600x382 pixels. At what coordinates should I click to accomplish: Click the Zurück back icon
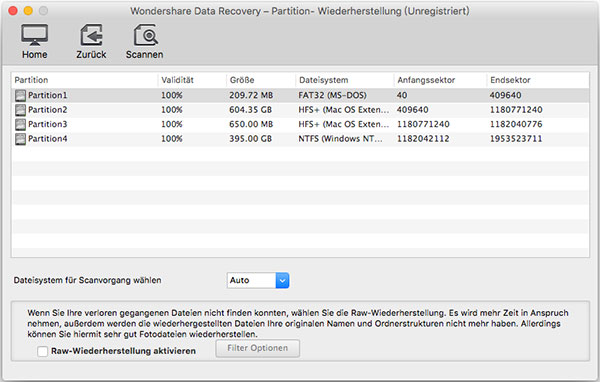(91, 35)
